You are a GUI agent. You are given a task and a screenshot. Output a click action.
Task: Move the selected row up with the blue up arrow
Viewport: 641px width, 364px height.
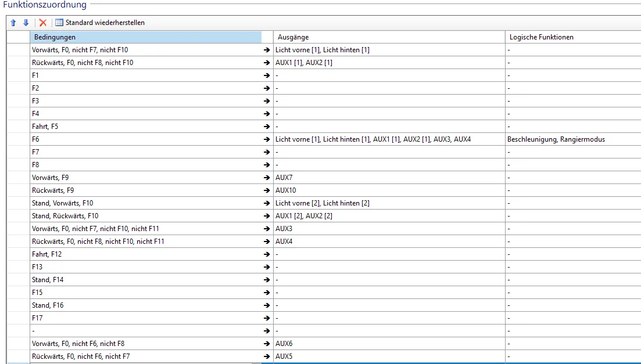point(13,23)
